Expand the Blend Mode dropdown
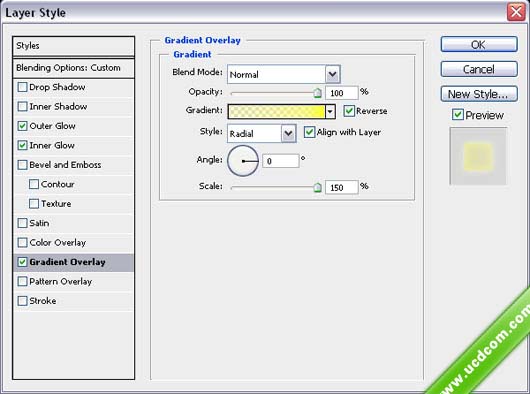 click(332, 74)
